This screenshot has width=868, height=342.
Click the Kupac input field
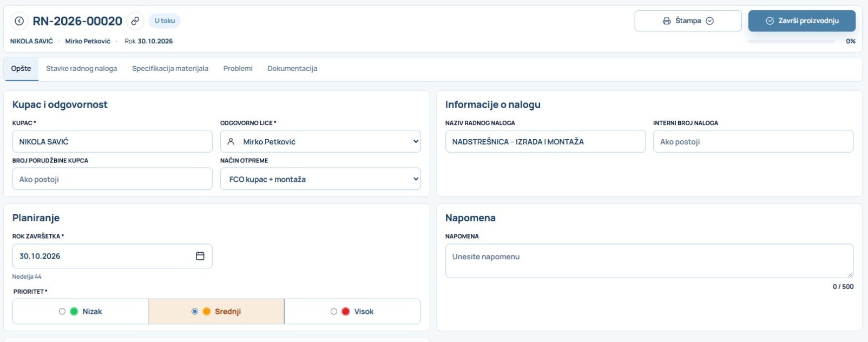pos(113,141)
